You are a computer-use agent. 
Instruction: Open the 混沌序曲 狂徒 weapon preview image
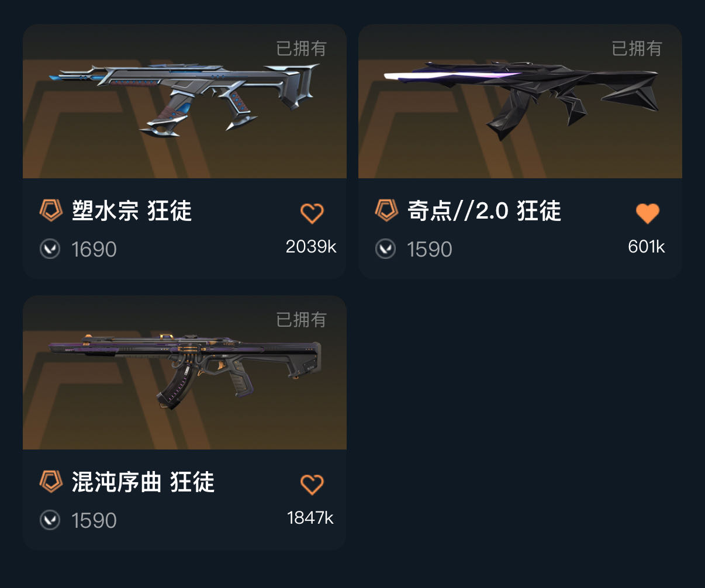click(185, 372)
